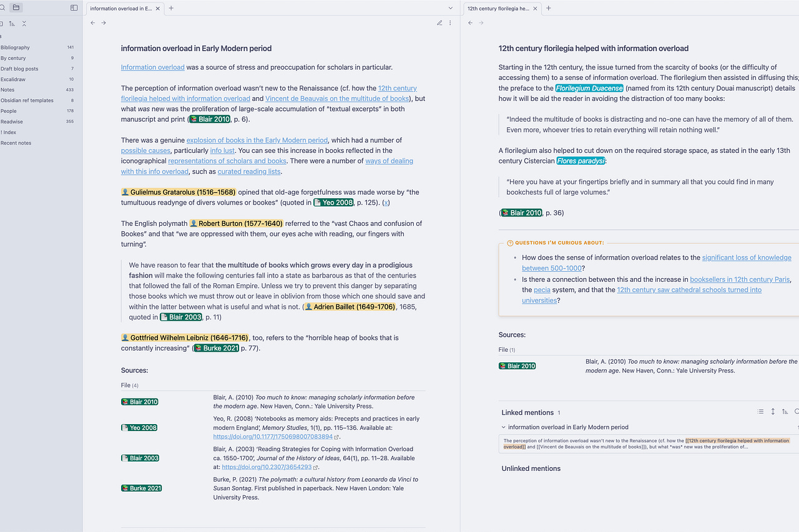Collapse results icon in Linked mentions
799x532 pixels.
(760, 412)
